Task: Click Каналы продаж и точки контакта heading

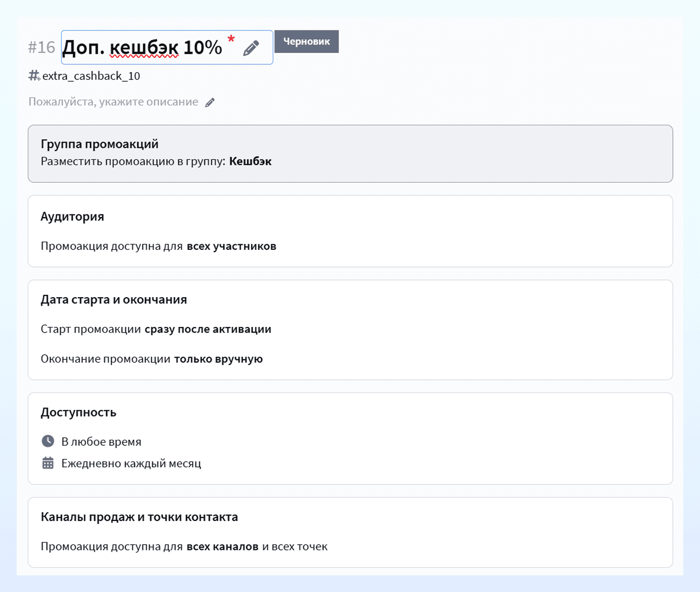Action: pyautogui.click(x=139, y=517)
